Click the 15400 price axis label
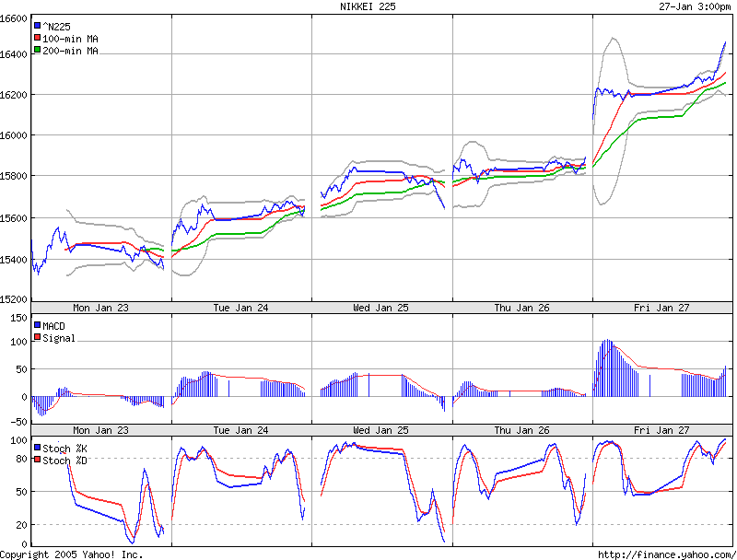Screen dimensions: 737x560 pyautogui.click(x=14, y=260)
